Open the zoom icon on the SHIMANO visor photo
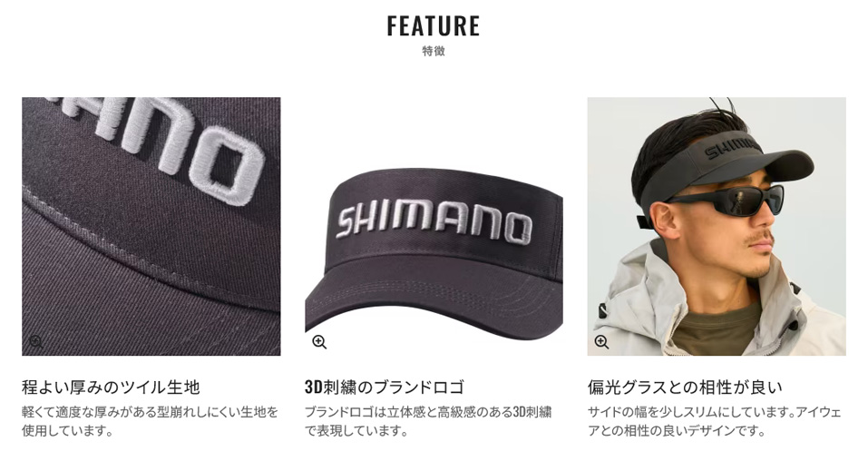This screenshot has height=471, width=868. 319,342
